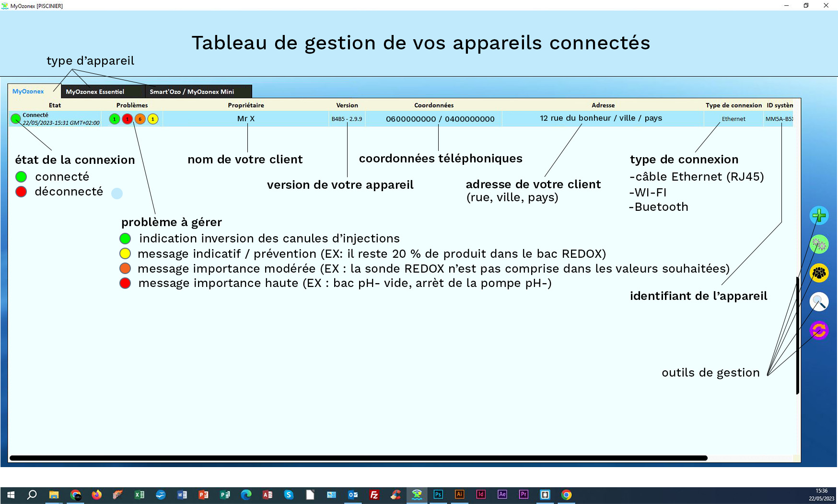838x504 pixels.
Task: Search devices using the magnifier icon
Action: (x=819, y=301)
